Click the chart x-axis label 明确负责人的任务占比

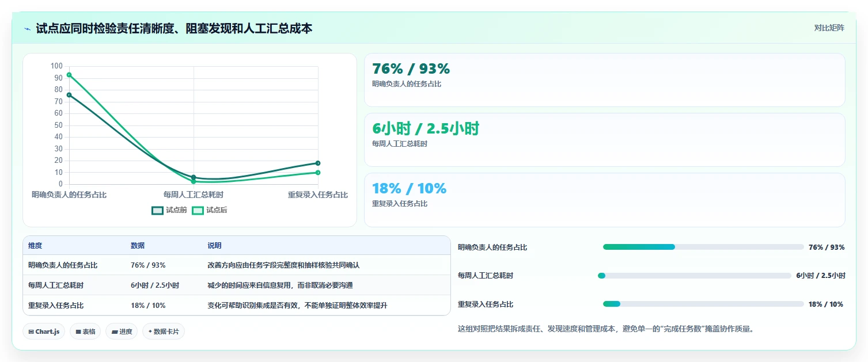pyautogui.click(x=69, y=195)
